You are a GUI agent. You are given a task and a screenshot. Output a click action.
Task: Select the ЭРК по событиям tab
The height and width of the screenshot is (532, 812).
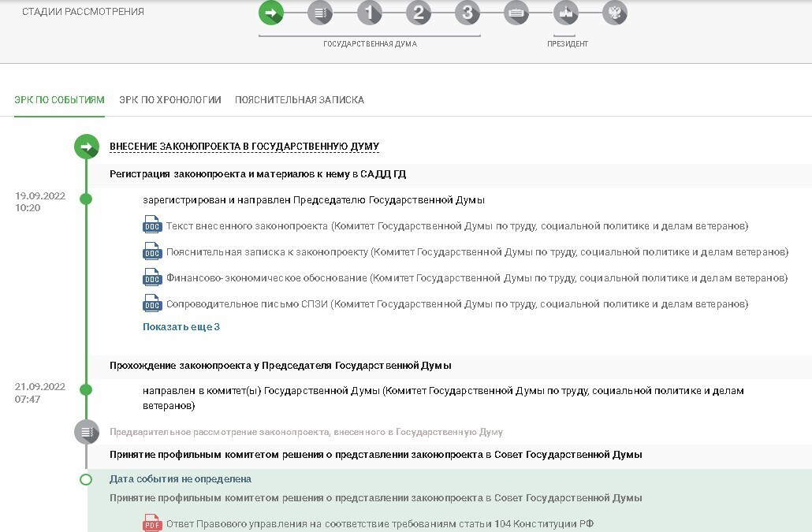click(x=59, y=100)
